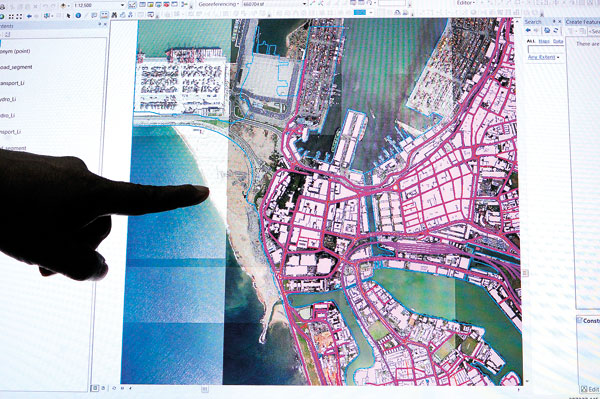Screen dimensions: 600x399
Task: Select the Identify tool
Action: (x=78, y=15)
